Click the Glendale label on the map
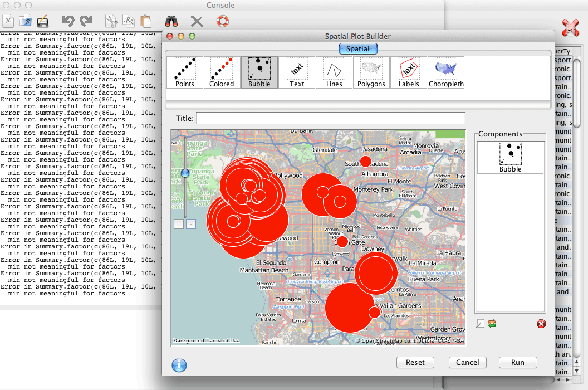Screen dimensions: 588x390 [x=325, y=150]
